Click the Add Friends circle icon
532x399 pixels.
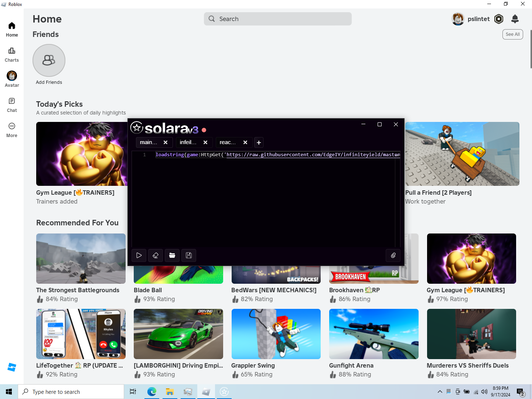[x=49, y=60]
